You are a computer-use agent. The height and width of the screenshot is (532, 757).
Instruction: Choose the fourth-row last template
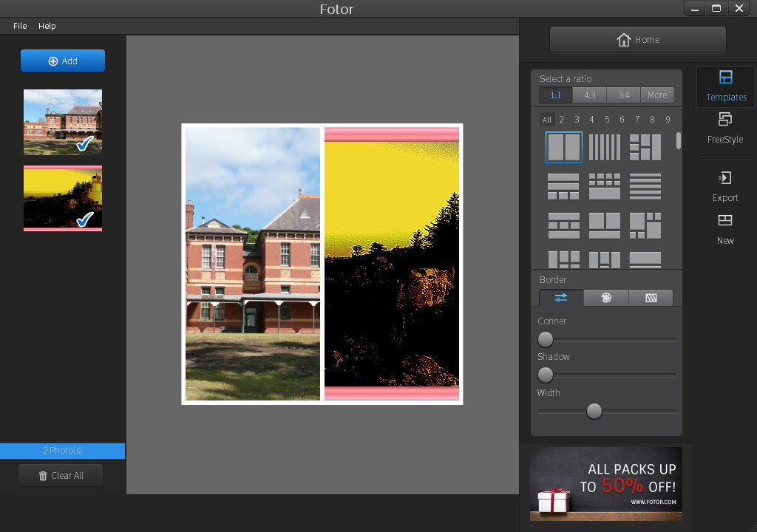(645, 260)
